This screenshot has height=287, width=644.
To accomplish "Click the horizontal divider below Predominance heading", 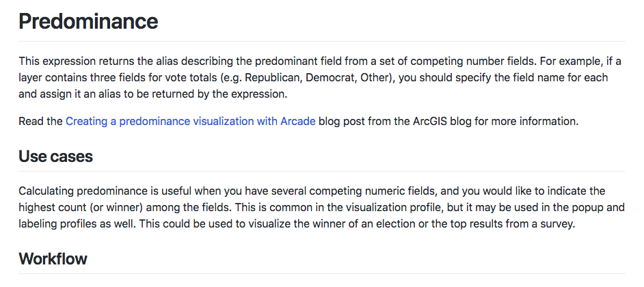I will [x=321, y=42].
